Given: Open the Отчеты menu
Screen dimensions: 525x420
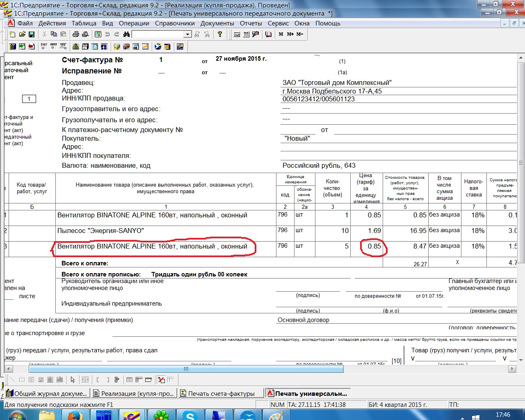Looking at the screenshot, I should pyautogui.click(x=251, y=23).
